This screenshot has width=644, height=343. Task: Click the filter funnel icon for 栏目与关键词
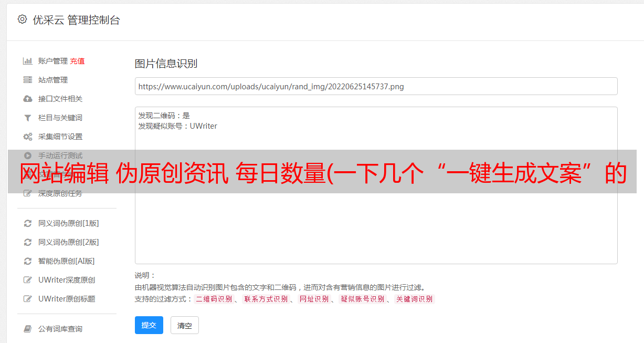28,118
